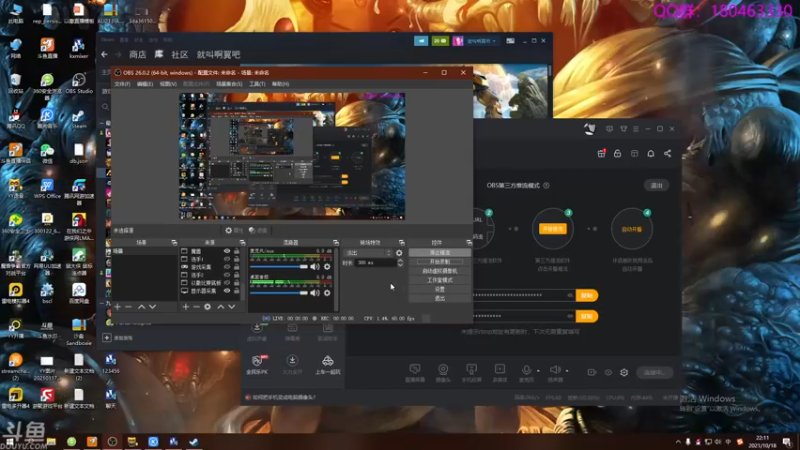Lock the 显示器采集 source

click(236, 291)
